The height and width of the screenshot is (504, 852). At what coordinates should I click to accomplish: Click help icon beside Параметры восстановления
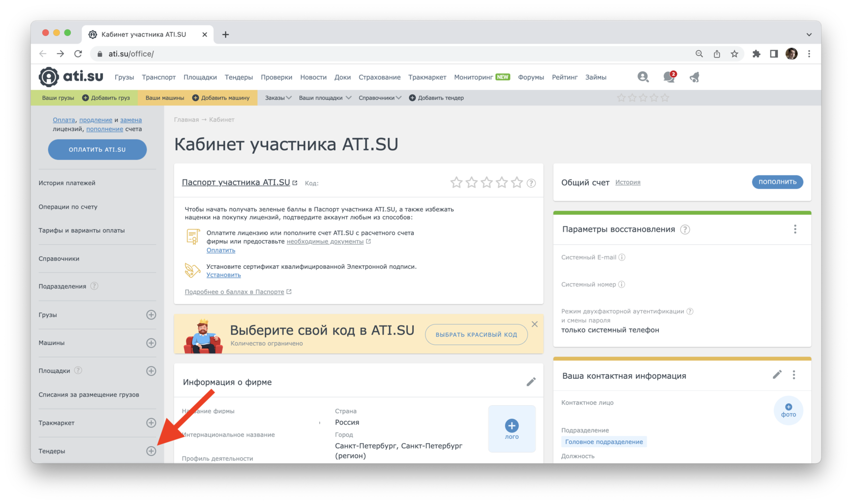pyautogui.click(x=685, y=229)
